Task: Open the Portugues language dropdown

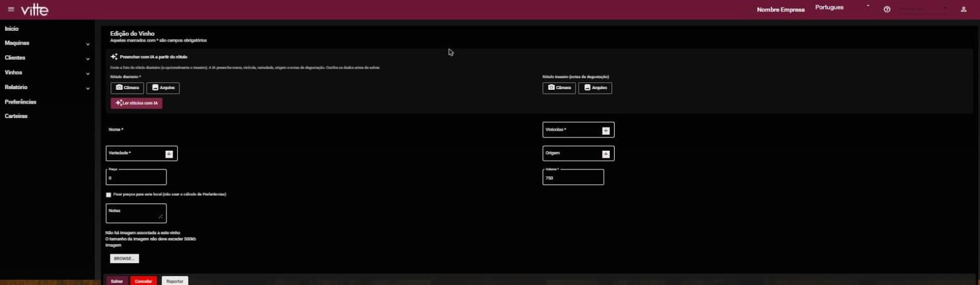Action: click(x=843, y=8)
